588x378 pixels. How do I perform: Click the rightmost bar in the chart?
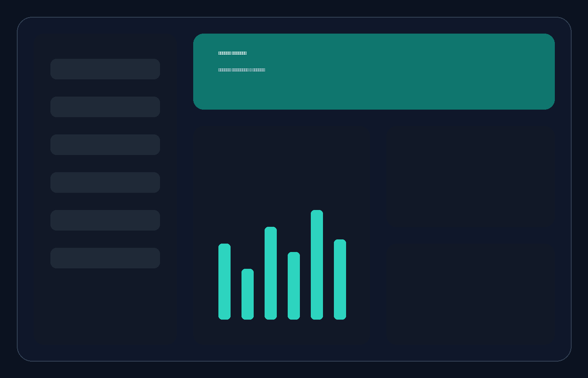click(340, 279)
